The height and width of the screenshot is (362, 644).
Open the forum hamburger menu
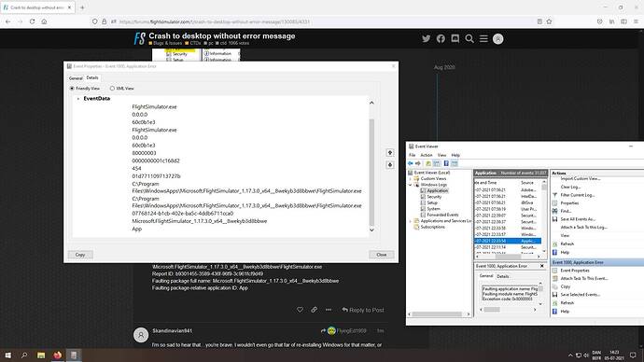[483, 38]
